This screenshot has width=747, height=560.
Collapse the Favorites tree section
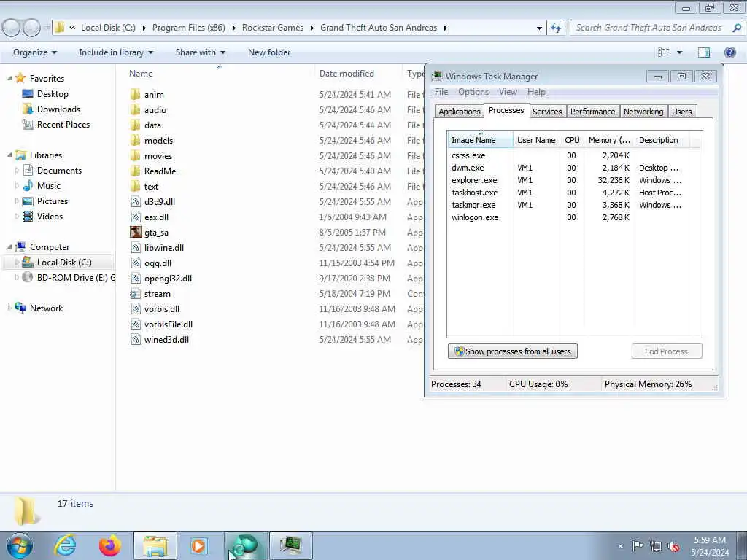coord(9,78)
